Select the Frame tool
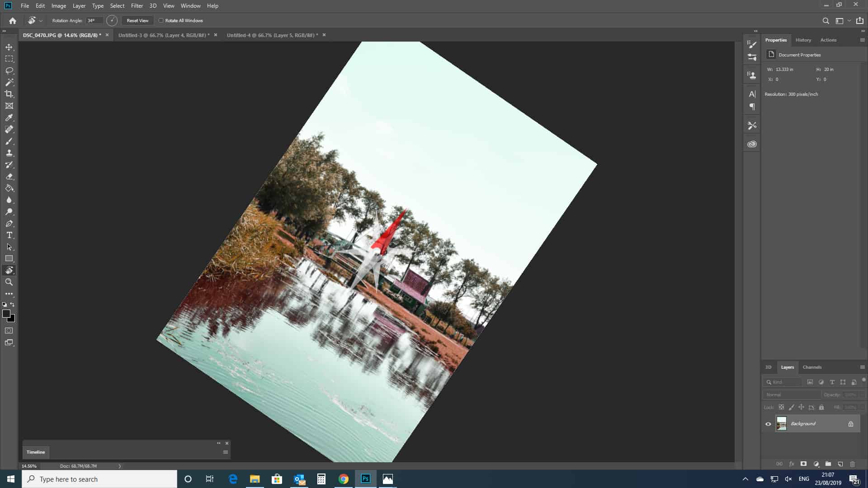The width and height of the screenshot is (868, 488). pos(9,106)
